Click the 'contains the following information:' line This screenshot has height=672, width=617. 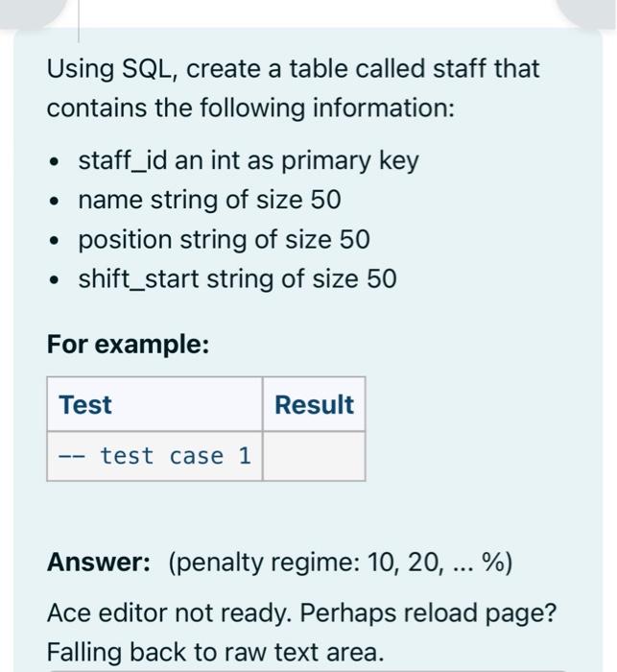[x=250, y=108]
